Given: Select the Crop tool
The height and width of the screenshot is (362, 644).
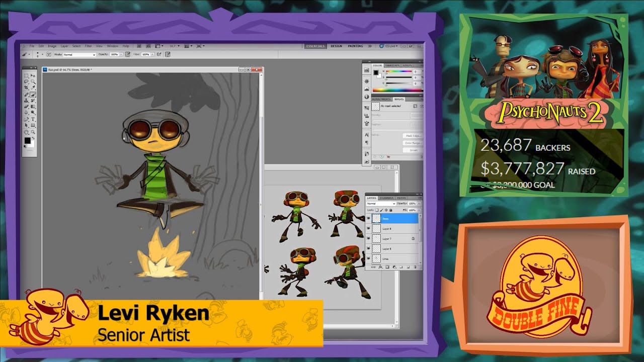Looking at the screenshot, I should pos(26,87).
